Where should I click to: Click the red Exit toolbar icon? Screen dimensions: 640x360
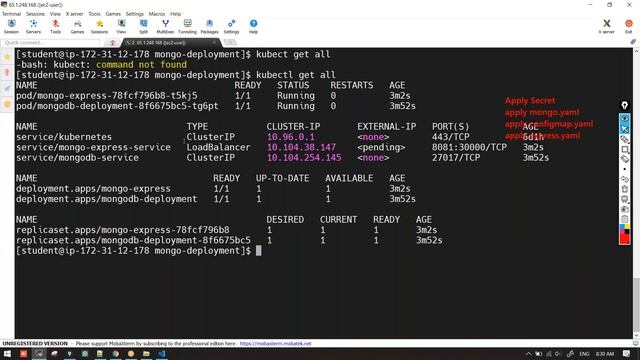coord(629,27)
